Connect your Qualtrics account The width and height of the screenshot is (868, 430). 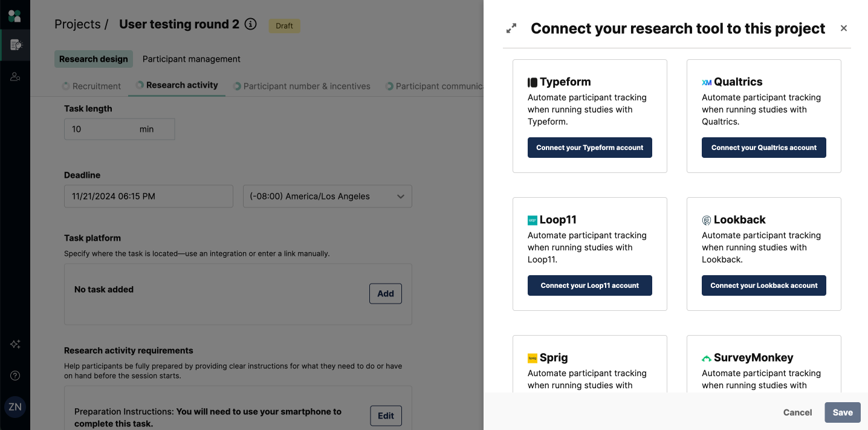[x=764, y=148]
